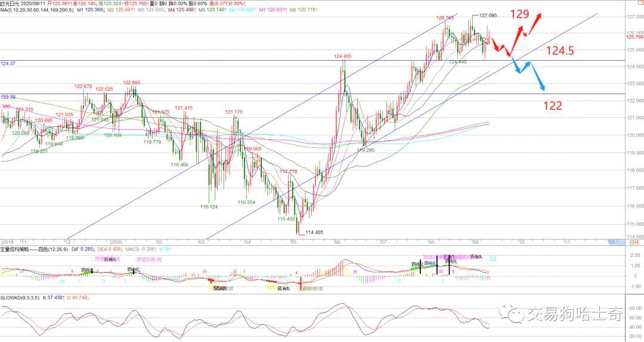
Task: Select the M3 125.605 moving average label
Action: point(151,10)
